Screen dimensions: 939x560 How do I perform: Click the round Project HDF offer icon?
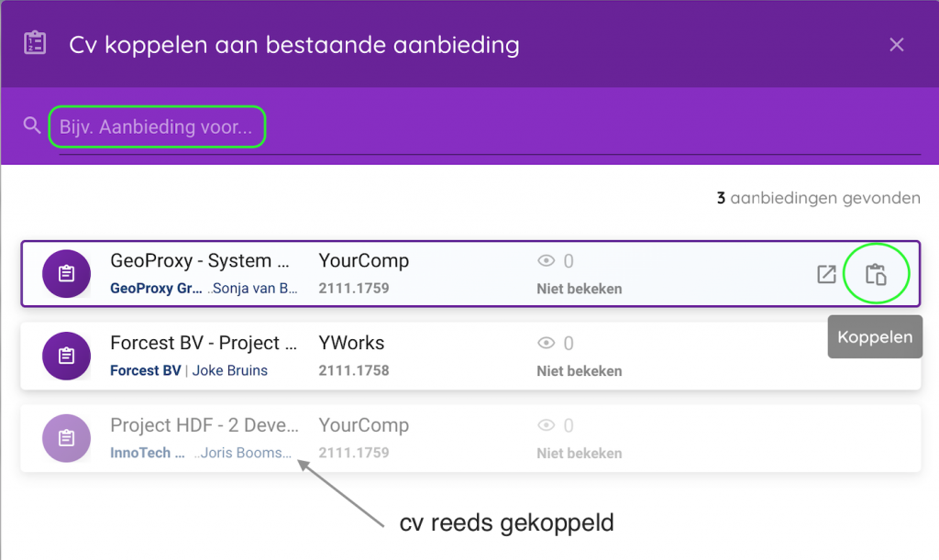(x=66, y=438)
